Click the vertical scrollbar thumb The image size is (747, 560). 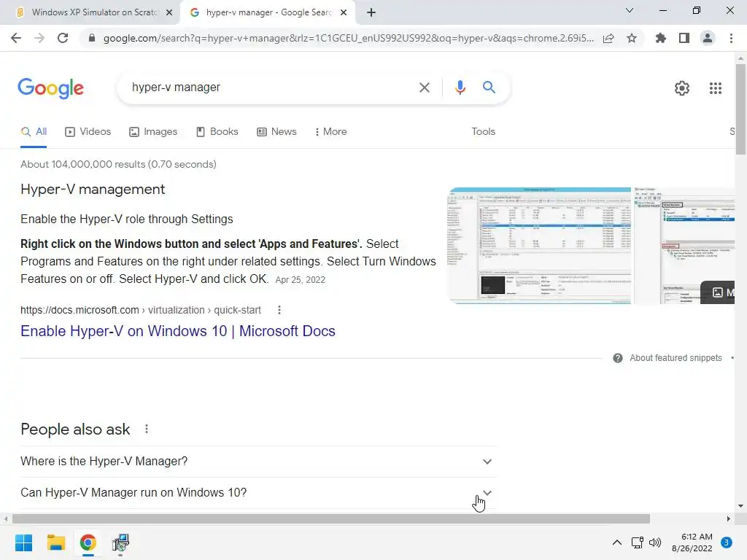tap(740, 109)
